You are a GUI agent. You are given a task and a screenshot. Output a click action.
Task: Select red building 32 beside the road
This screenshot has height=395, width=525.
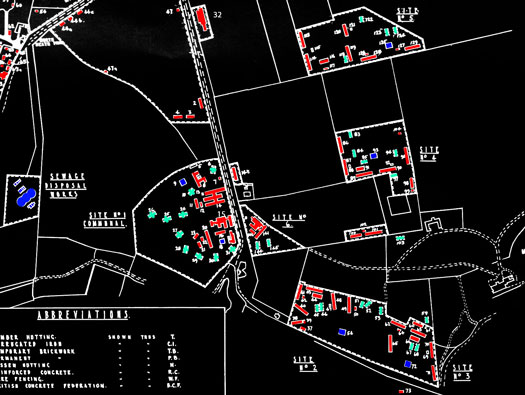[202, 19]
